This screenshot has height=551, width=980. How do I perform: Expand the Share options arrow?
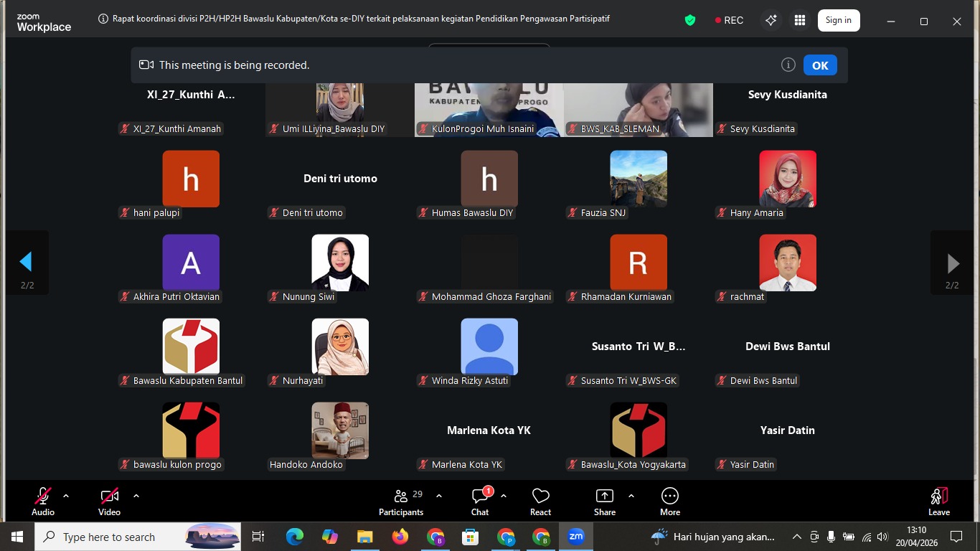click(x=631, y=496)
